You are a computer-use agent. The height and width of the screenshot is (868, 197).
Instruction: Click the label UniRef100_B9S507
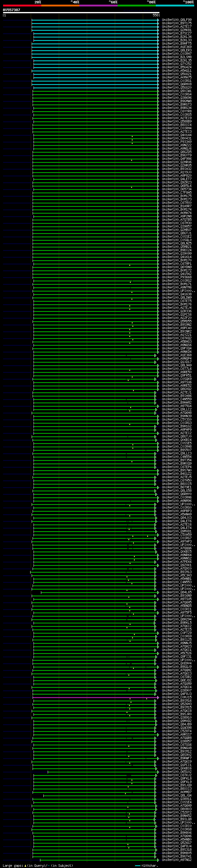coord(177,450)
